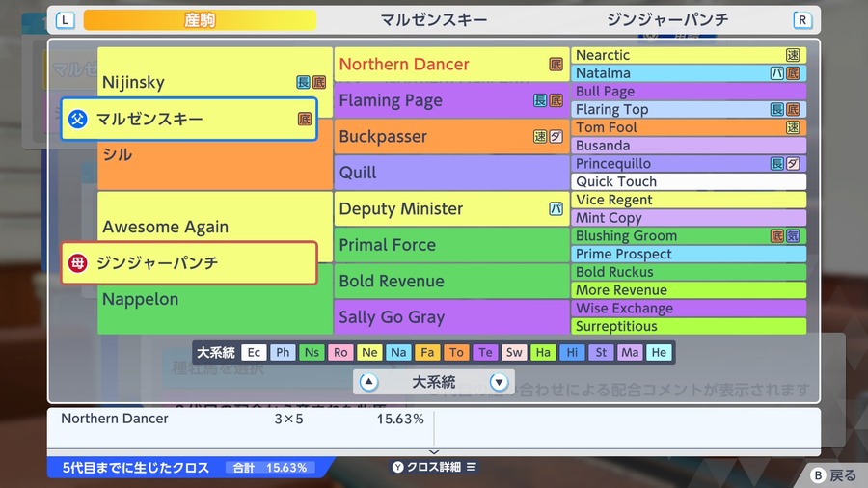868x488 pixels.
Task: Click the Ec bloodline swatch
Action: pos(254,352)
